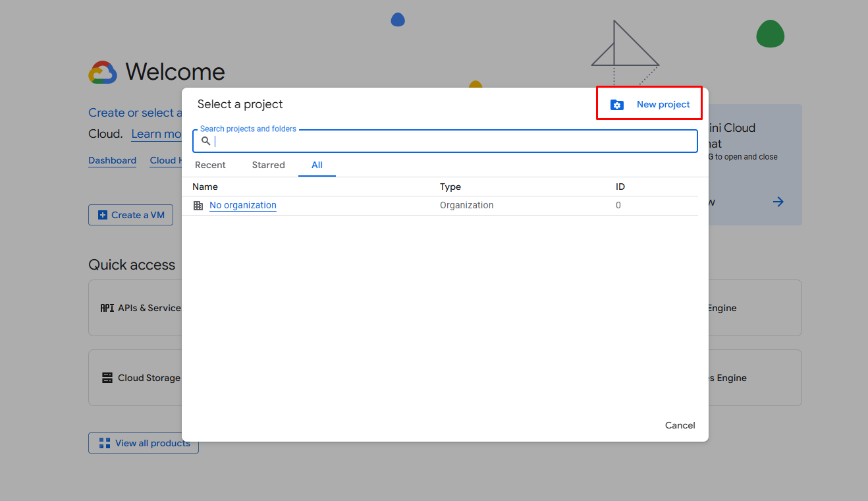Open the Dashboard link
868x501 pixels.
click(x=113, y=160)
